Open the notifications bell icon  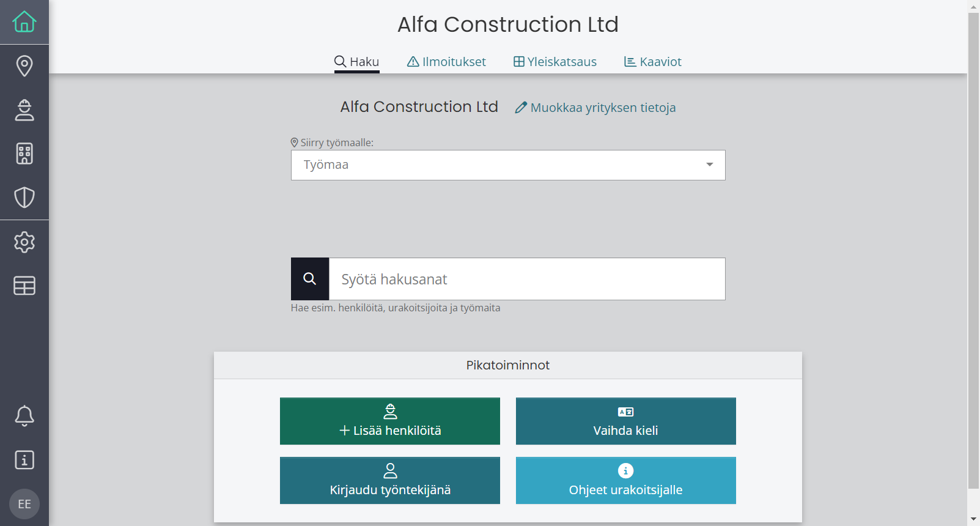pyautogui.click(x=24, y=416)
